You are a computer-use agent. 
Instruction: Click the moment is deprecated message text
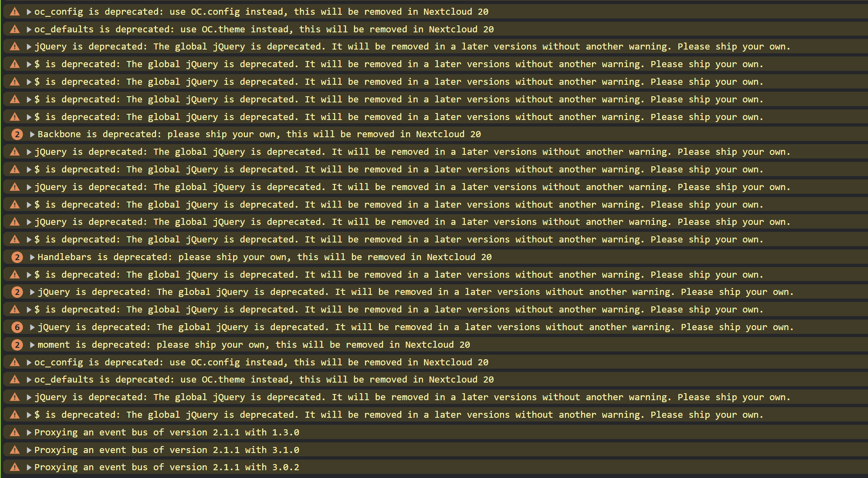click(x=254, y=345)
